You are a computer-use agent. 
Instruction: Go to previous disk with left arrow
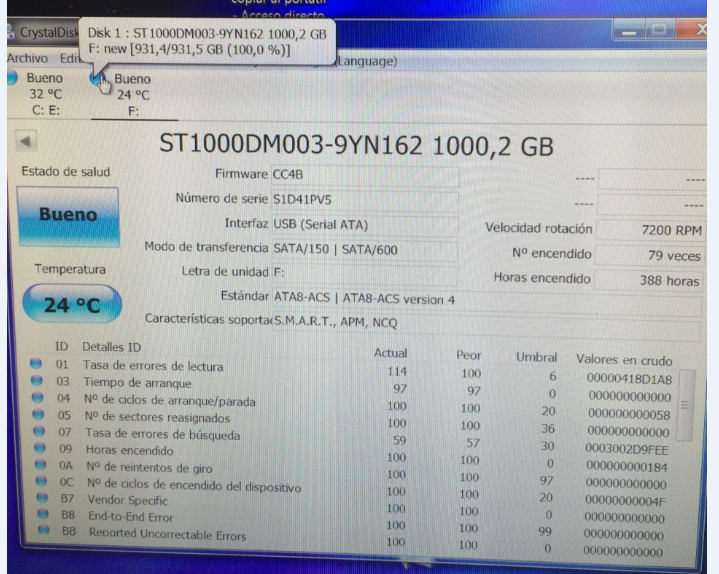(26, 141)
